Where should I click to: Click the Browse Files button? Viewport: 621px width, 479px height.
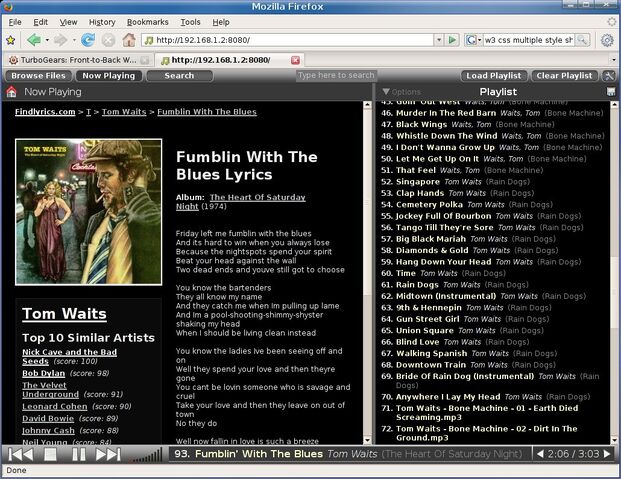[38, 76]
